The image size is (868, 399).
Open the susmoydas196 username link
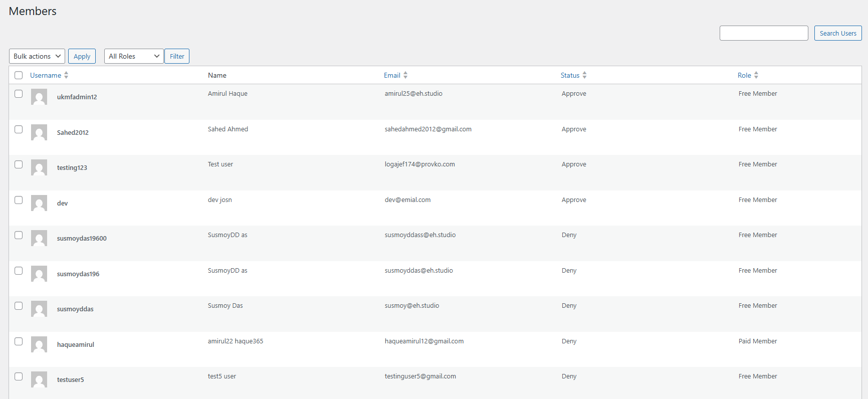[78, 274]
